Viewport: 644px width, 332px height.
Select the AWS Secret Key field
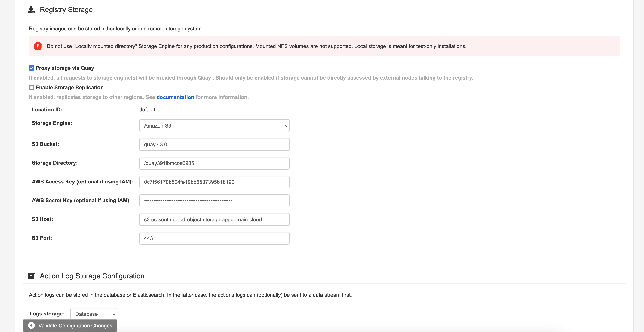(214, 201)
